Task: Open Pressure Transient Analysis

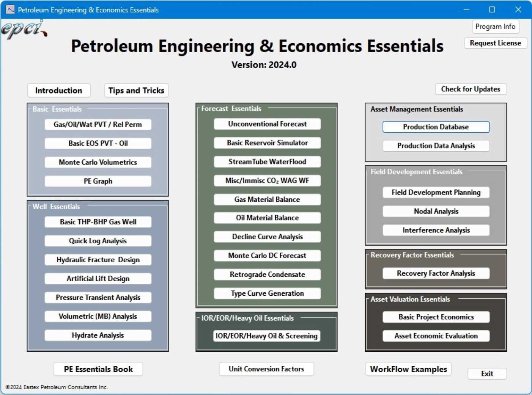Action: (x=98, y=298)
